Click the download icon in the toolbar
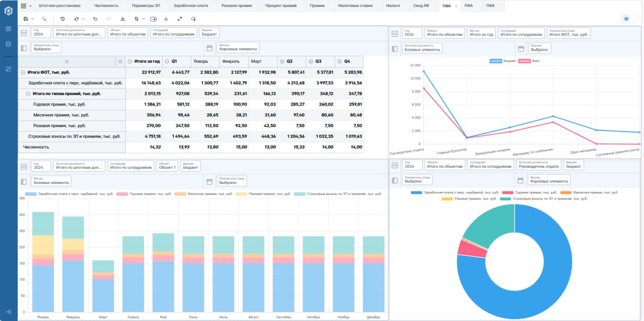Viewport: 644px width, 321px height. coord(123,19)
